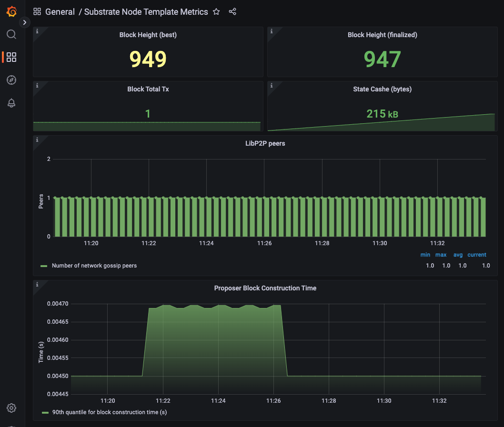Screen dimensions: 504x427
Task: Click the Block Total Tx value 1
Action: pyautogui.click(x=148, y=114)
